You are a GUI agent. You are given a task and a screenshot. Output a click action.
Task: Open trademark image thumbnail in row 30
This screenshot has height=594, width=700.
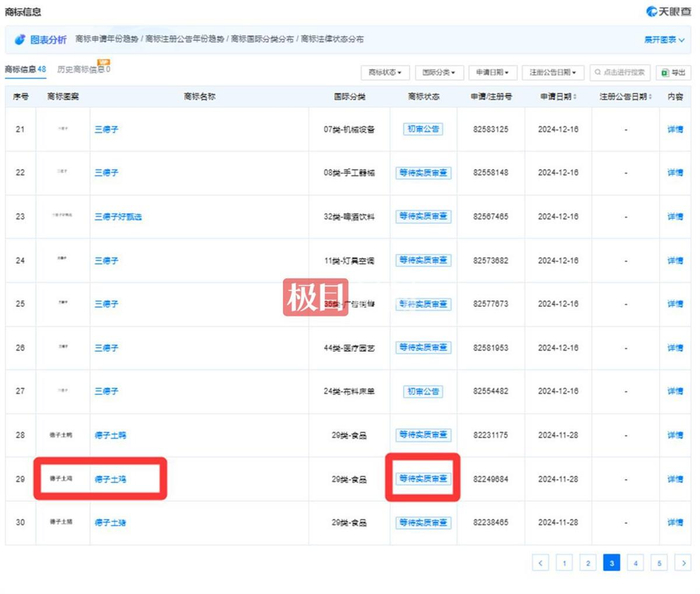click(x=61, y=522)
